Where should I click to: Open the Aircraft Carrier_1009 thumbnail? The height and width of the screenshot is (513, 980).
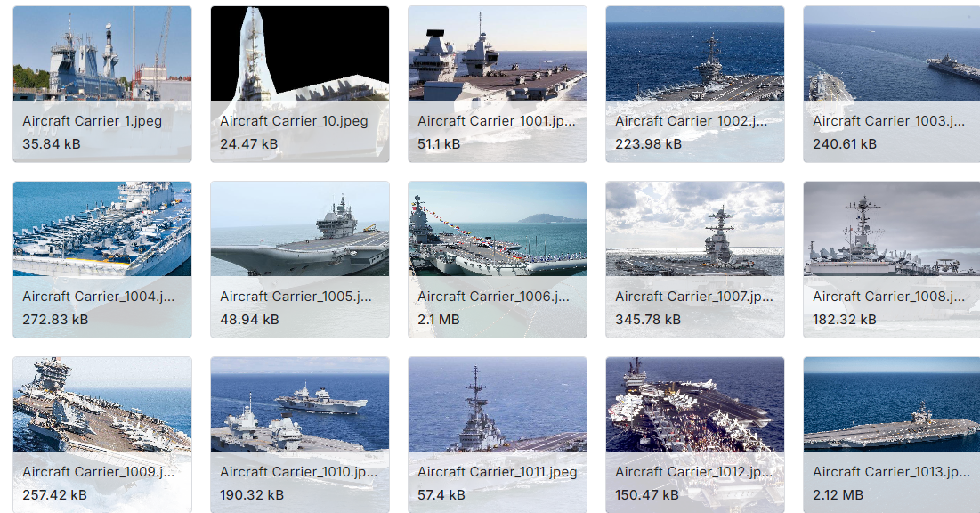pos(102,435)
